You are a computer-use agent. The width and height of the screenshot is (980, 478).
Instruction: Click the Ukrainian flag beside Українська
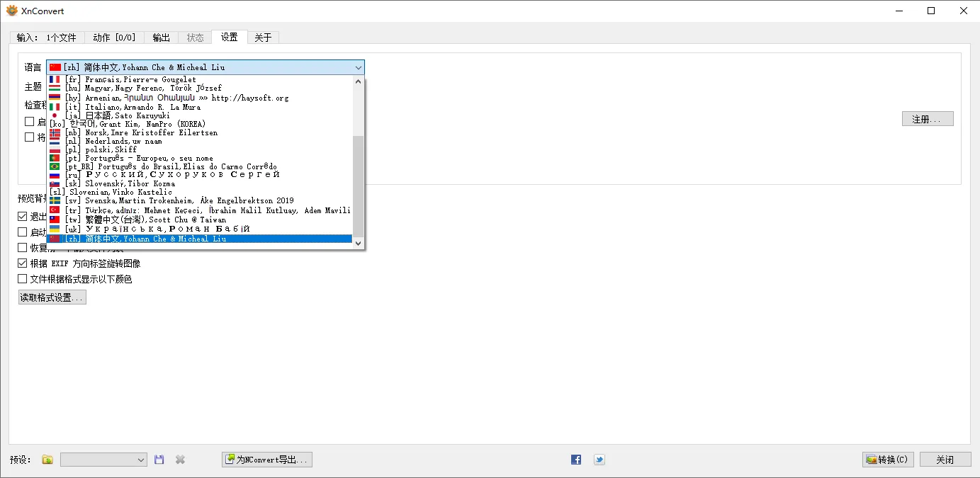[x=55, y=229]
